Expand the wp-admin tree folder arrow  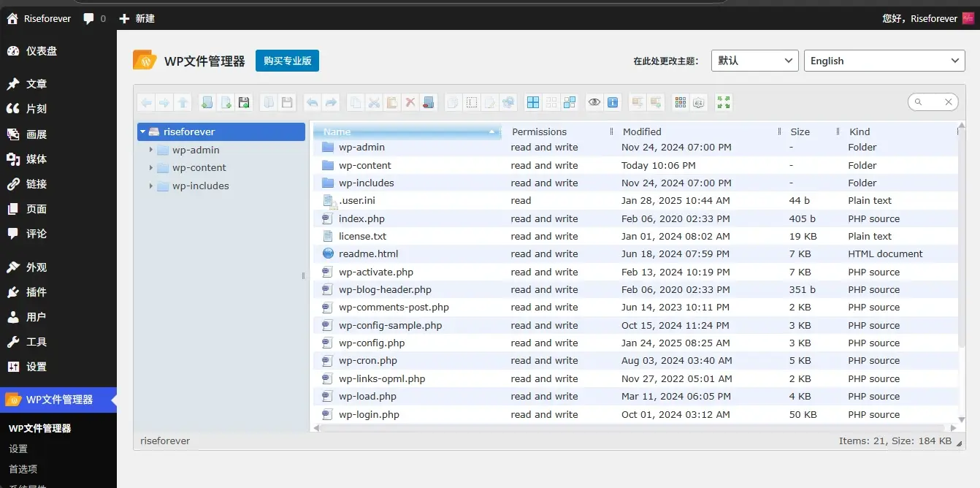coord(151,150)
